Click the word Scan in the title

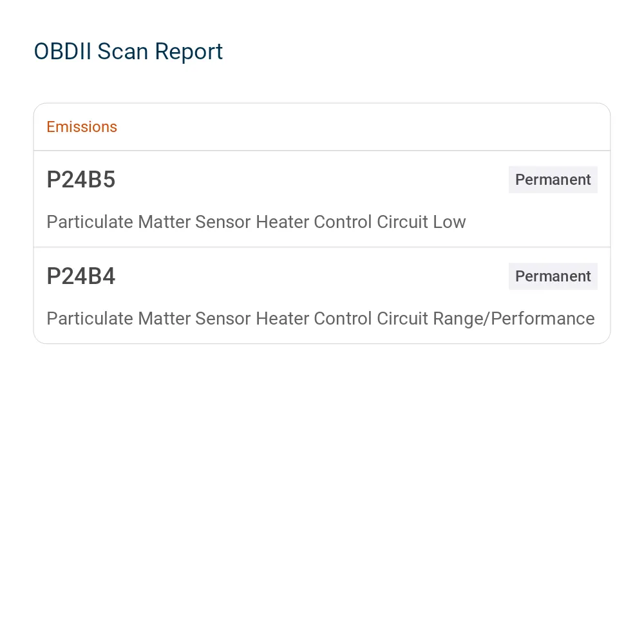[x=123, y=52]
